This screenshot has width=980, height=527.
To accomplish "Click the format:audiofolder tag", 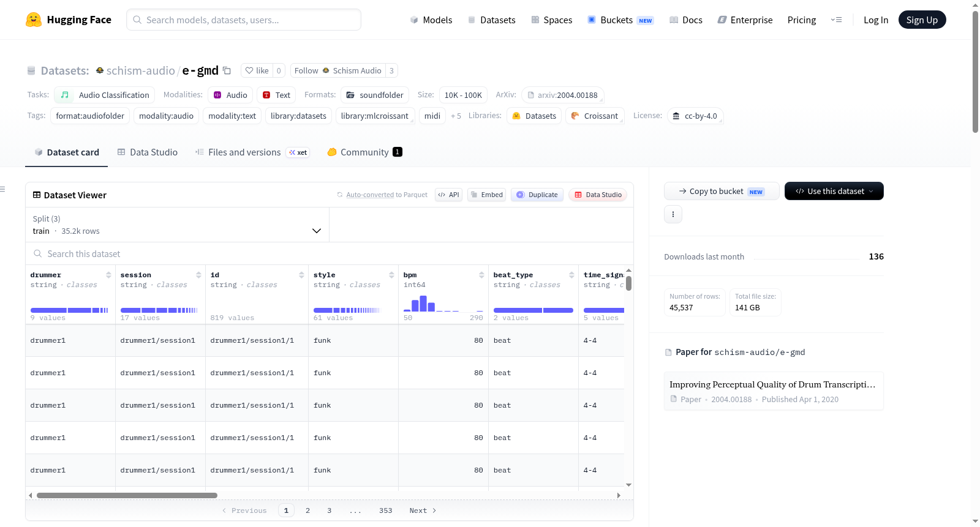I will (90, 116).
